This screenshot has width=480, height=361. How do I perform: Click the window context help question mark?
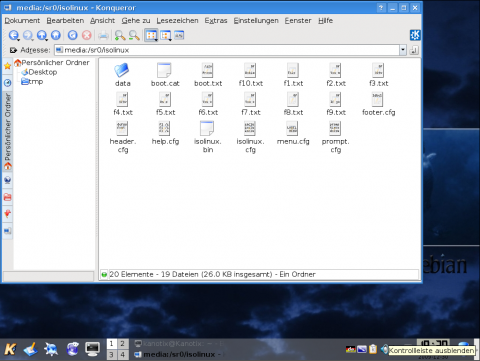click(x=381, y=7)
